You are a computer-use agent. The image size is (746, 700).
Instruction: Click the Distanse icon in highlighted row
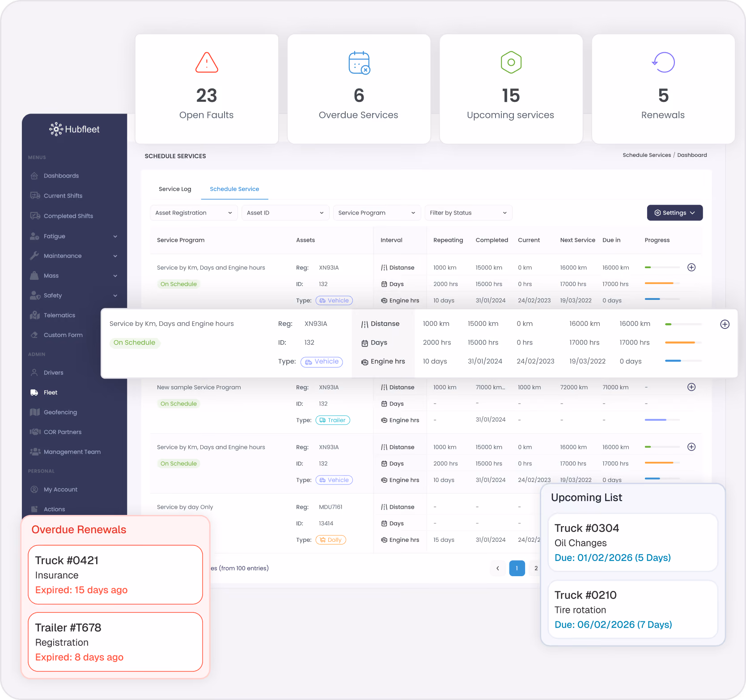[365, 324]
